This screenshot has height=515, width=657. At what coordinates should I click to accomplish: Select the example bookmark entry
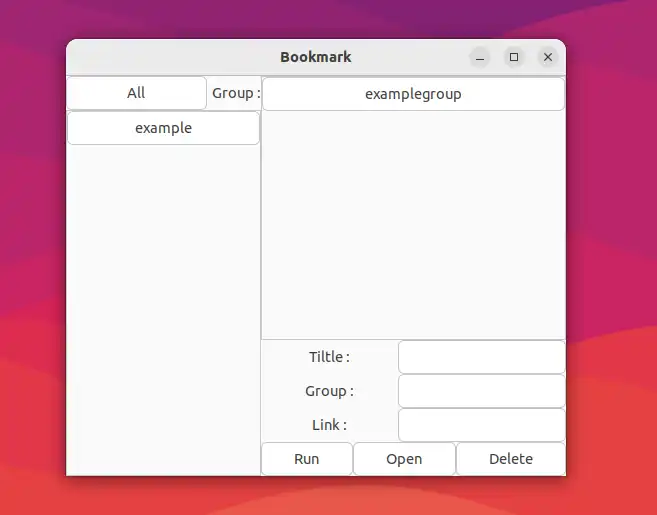(163, 128)
